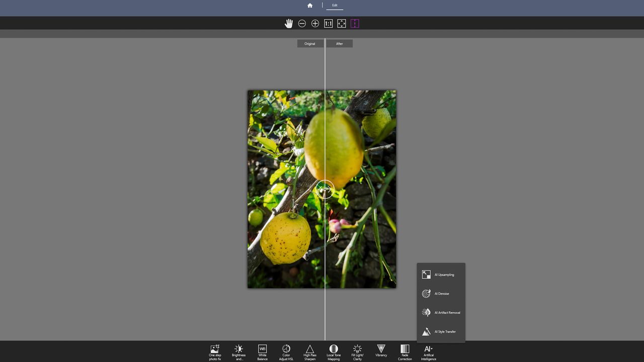The width and height of the screenshot is (644, 362).
Task: Go to the Home screen icon
Action: pyautogui.click(x=310, y=6)
